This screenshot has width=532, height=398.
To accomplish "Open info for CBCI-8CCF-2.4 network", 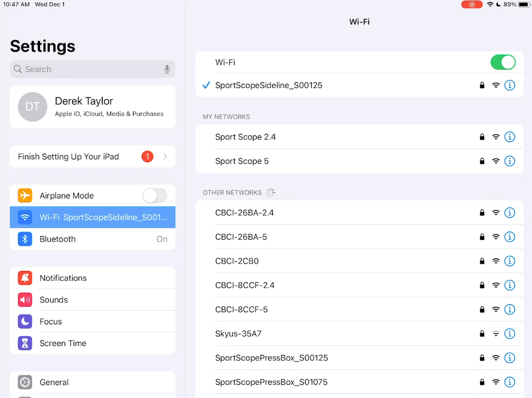I will coord(510,285).
